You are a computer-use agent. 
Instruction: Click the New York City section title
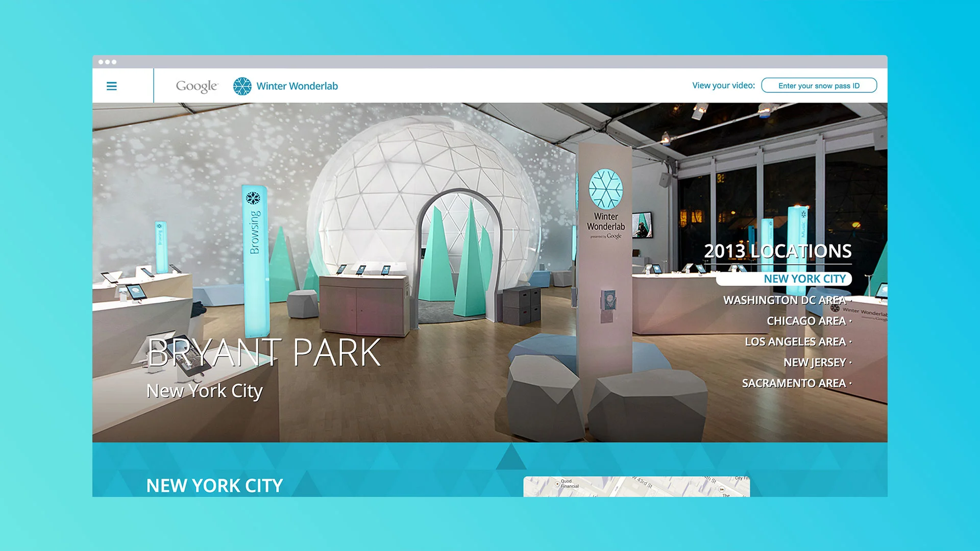click(x=214, y=486)
